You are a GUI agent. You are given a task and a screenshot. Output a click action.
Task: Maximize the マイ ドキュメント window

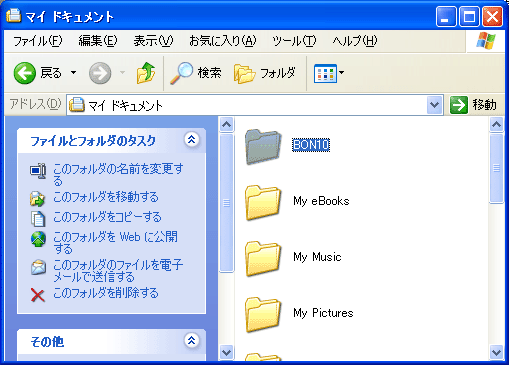[x=469, y=17]
